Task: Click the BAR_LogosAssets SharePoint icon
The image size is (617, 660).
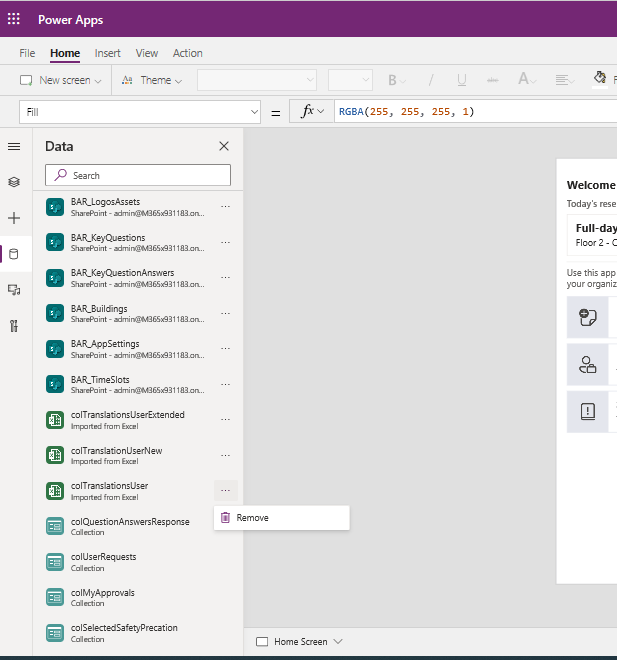Action: [x=55, y=207]
